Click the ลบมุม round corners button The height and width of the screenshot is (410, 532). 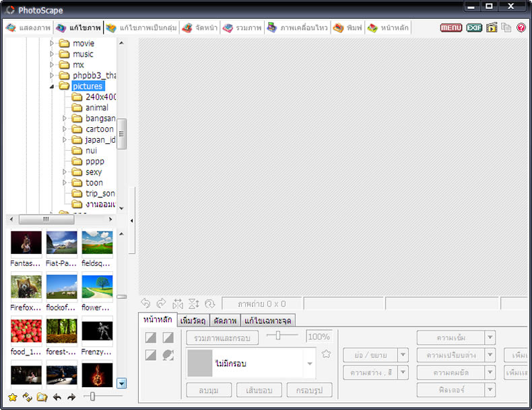point(209,390)
